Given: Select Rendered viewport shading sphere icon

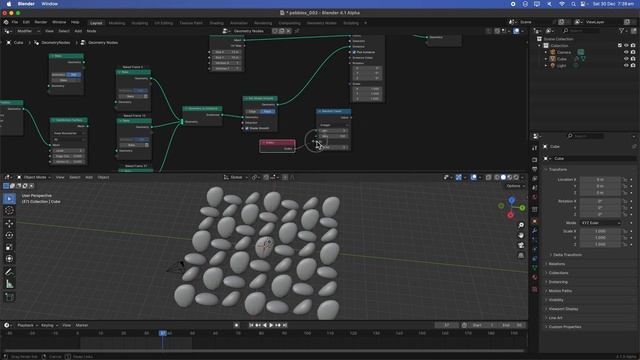Looking at the screenshot, I should [516, 178].
